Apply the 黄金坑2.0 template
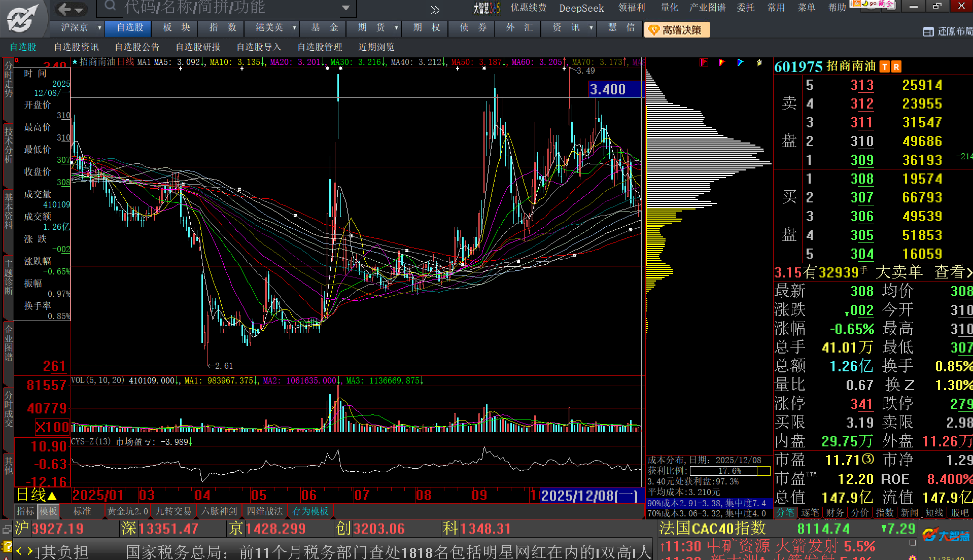The width and height of the screenshot is (973, 560). point(127,511)
